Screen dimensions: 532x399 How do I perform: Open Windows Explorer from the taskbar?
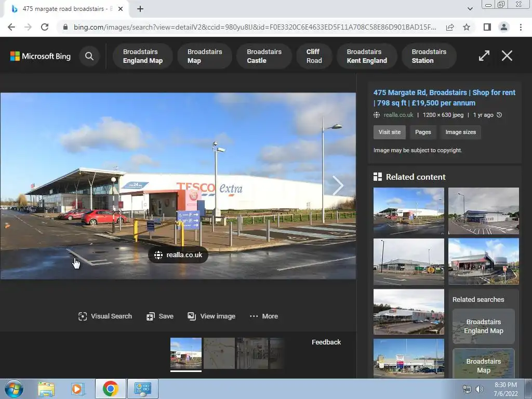point(46,389)
